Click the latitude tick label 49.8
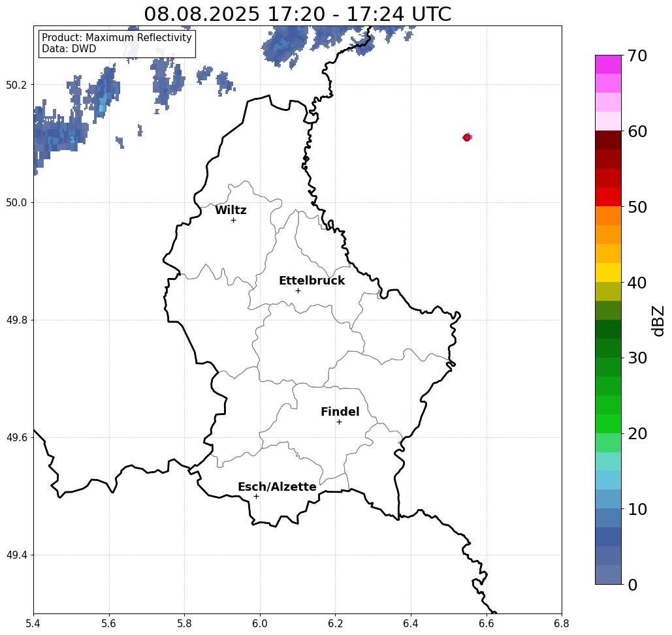Screen dimensions: 672x635 tap(16, 320)
